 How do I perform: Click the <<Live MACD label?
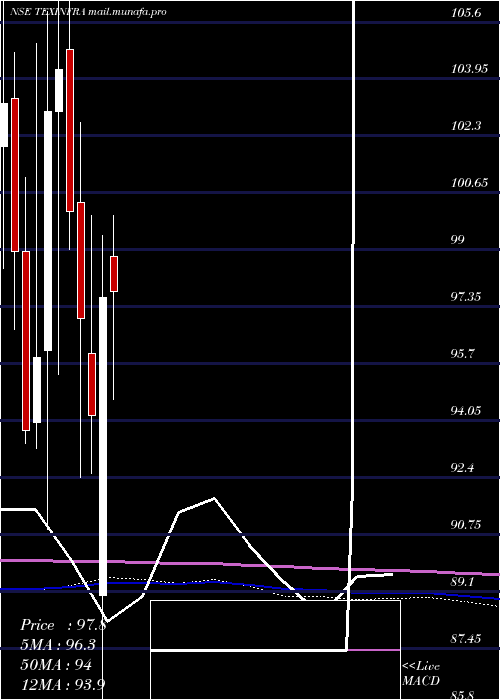(x=421, y=674)
